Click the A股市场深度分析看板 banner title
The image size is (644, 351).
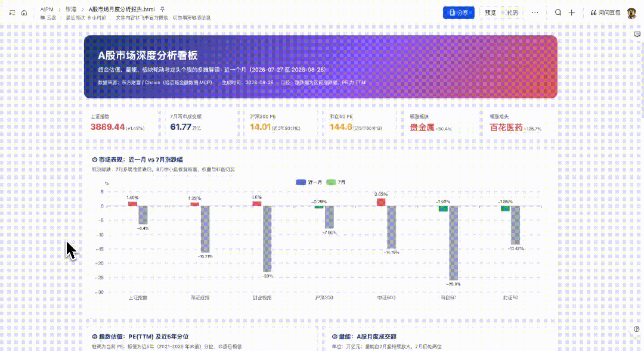(147, 55)
